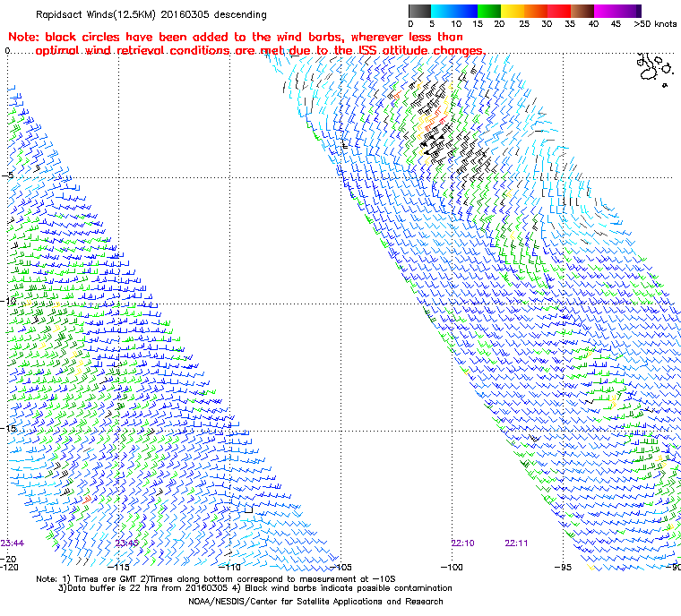Click the longitude label '-110'

(x=229, y=568)
